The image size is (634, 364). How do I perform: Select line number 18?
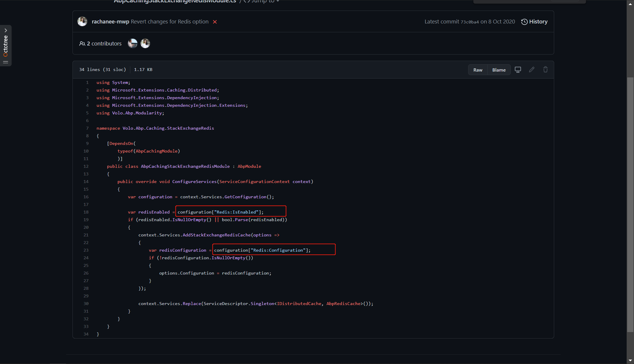point(86,212)
